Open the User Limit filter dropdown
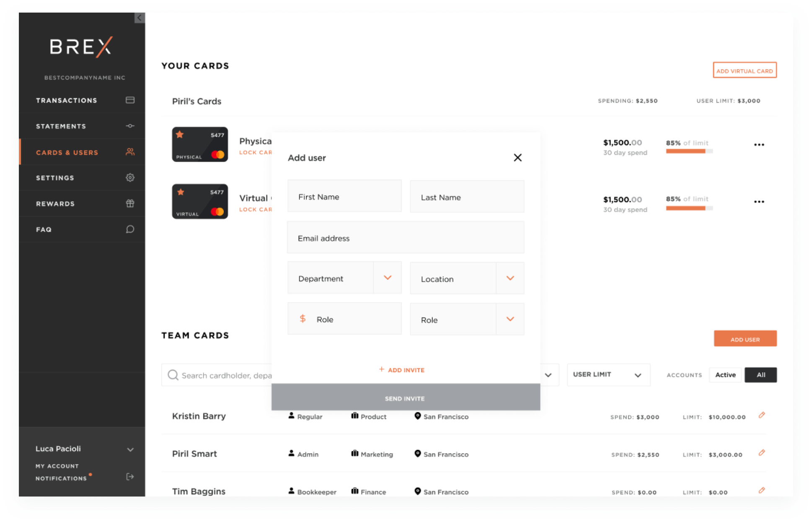This screenshot has width=812, height=522. [x=608, y=374]
